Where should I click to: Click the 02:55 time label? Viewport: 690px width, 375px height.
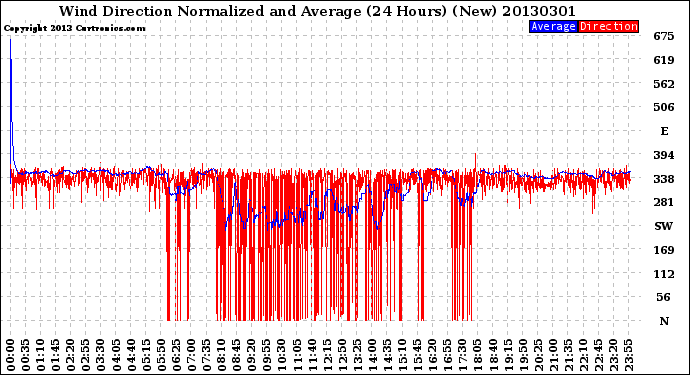(86, 355)
